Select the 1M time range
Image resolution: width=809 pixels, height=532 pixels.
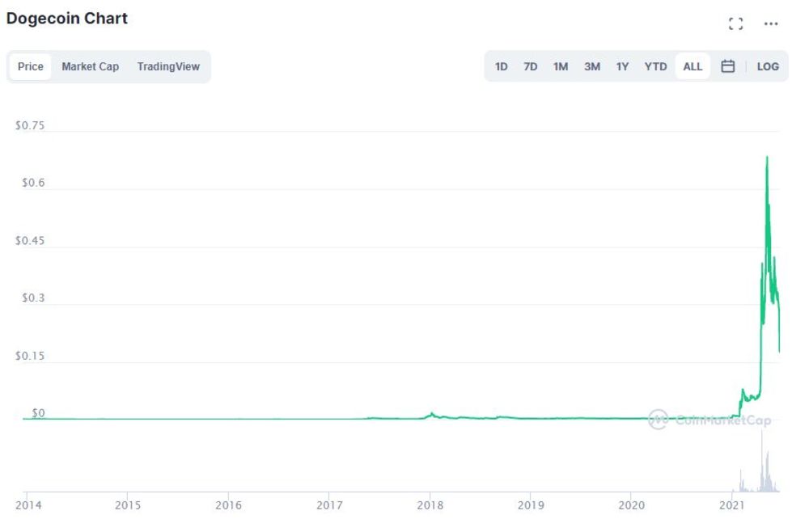click(561, 66)
